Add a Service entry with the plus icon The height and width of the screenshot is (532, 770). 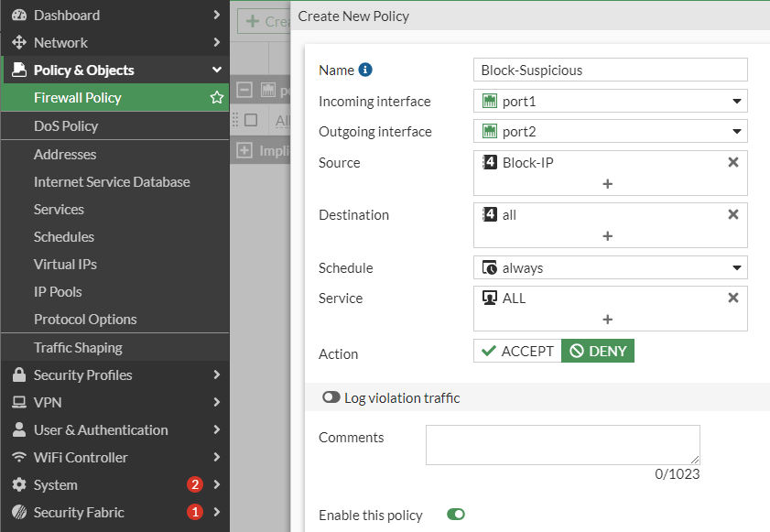(607, 320)
